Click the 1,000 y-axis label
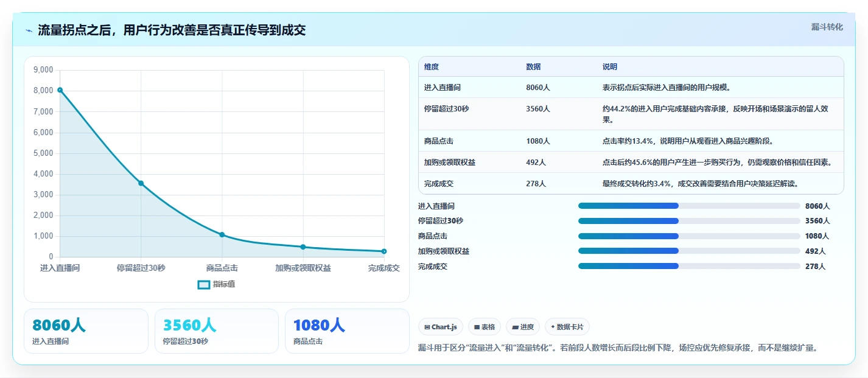The width and height of the screenshot is (868, 378). click(x=43, y=236)
